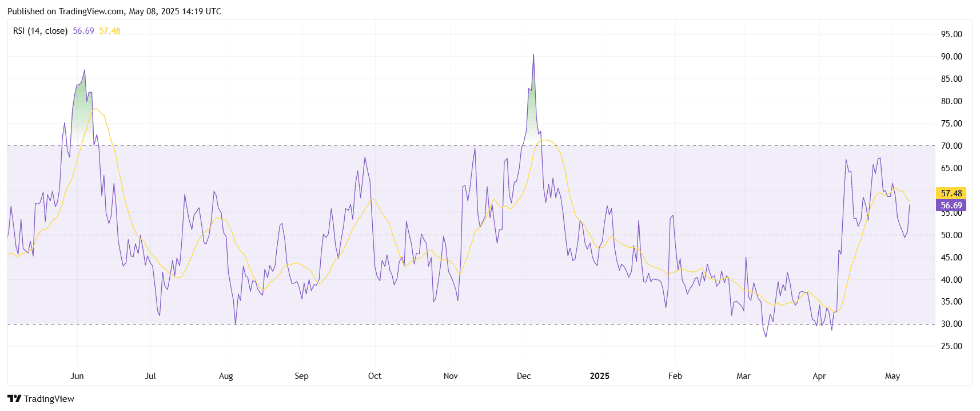This screenshot has width=980, height=411.
Task: Click the Jun label on the time axis
Action: 77,376
